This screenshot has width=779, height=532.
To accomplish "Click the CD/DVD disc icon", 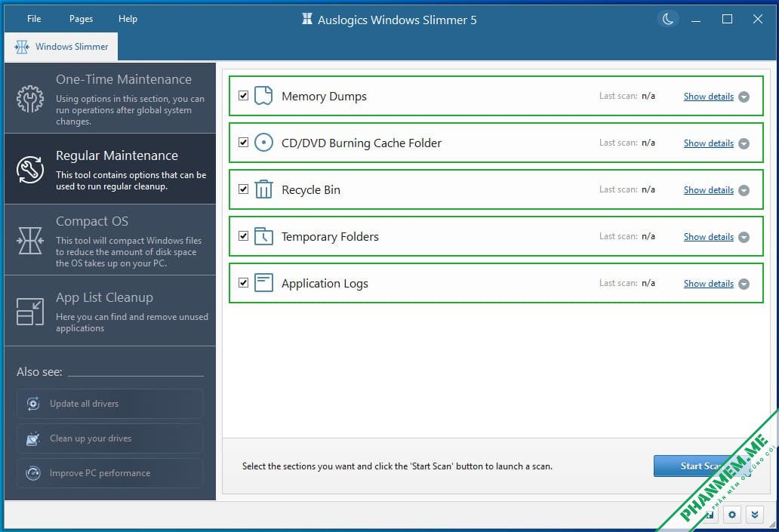I will point(263,143).
